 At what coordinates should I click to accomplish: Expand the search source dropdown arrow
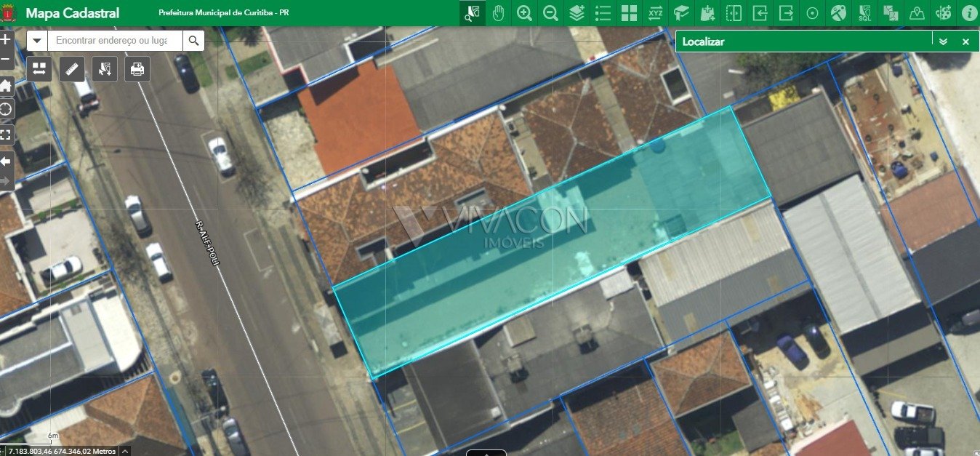[x=37, y=41]
